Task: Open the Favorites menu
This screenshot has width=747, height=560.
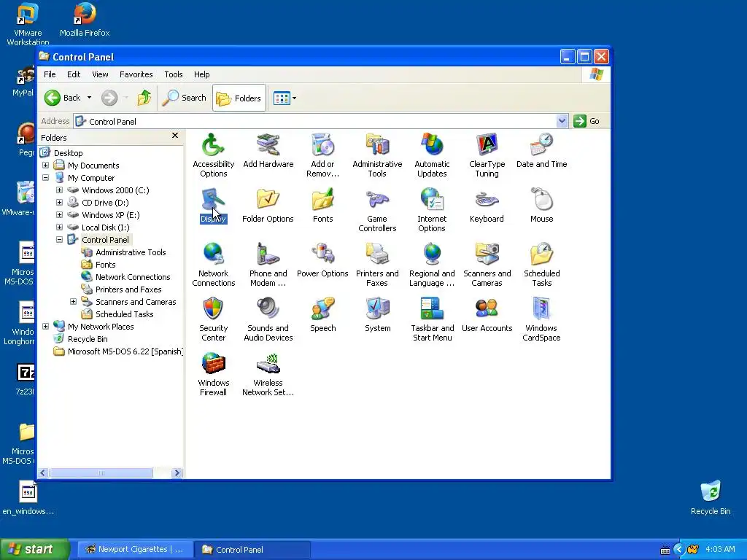Action: [x=136, y=74]
